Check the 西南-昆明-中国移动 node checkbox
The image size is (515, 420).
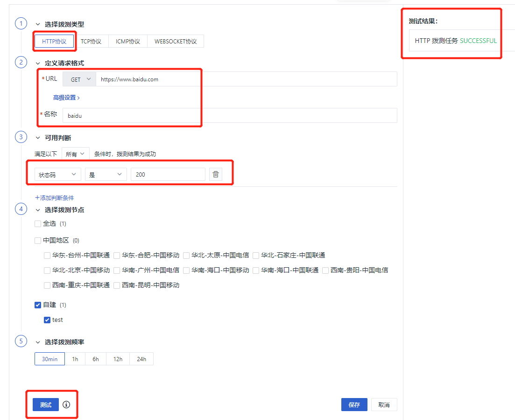(x=117, y=285)
